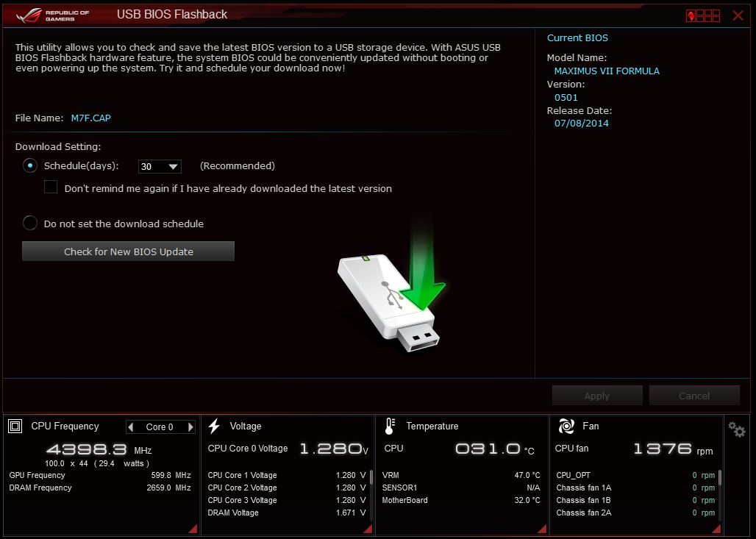Switch to next CPU core with right arrow
The width and height of the screenshot is (756, 539).
coord(190,426)
